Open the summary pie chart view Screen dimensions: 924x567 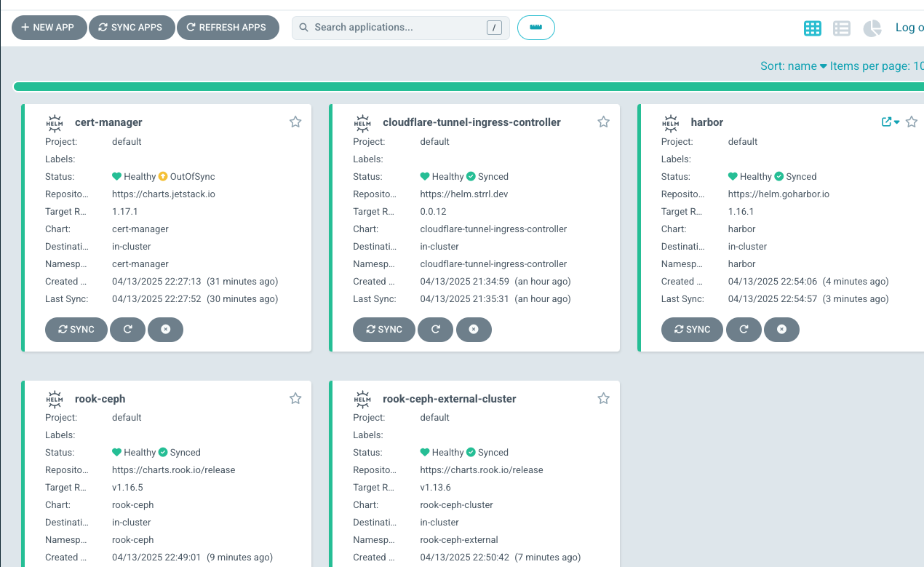click(872, 28)
